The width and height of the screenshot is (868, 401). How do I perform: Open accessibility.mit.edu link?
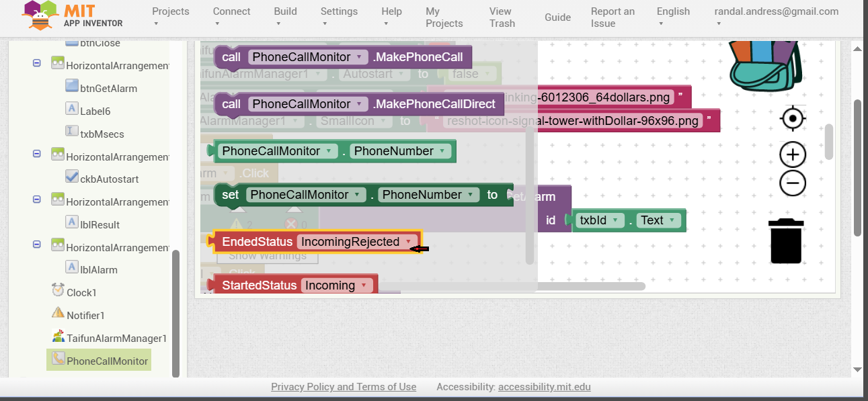(x=544, y=387)
